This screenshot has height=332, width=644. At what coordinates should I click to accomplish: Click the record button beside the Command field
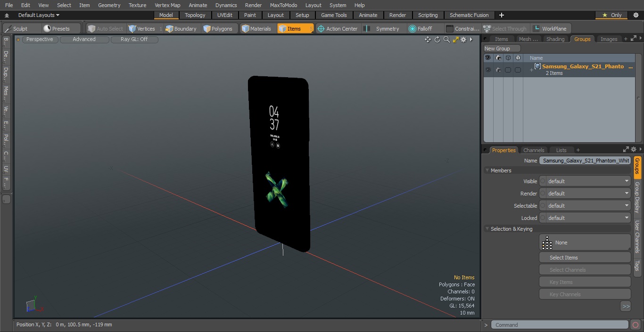pyautogui.click(x=635, y=325)
